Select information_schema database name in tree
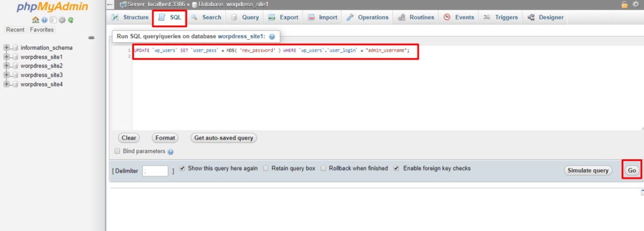This screenshot has height=231, width=644. pos(47,48)
